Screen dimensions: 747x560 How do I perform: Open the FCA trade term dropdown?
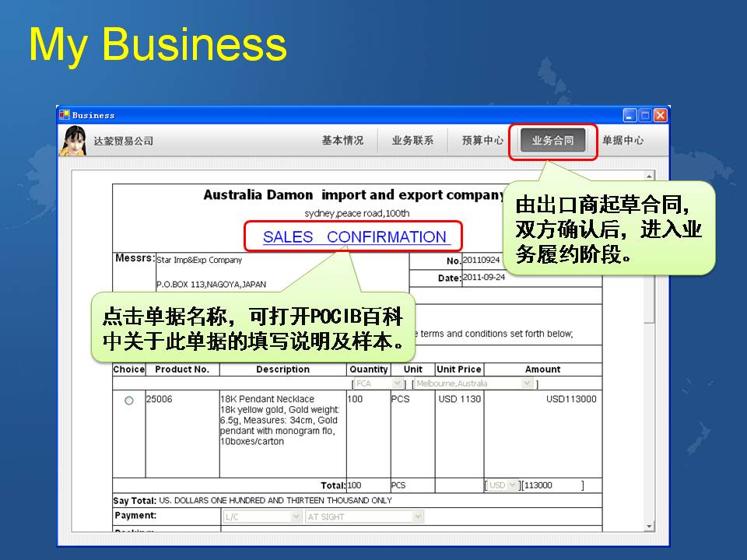point(397,383)
